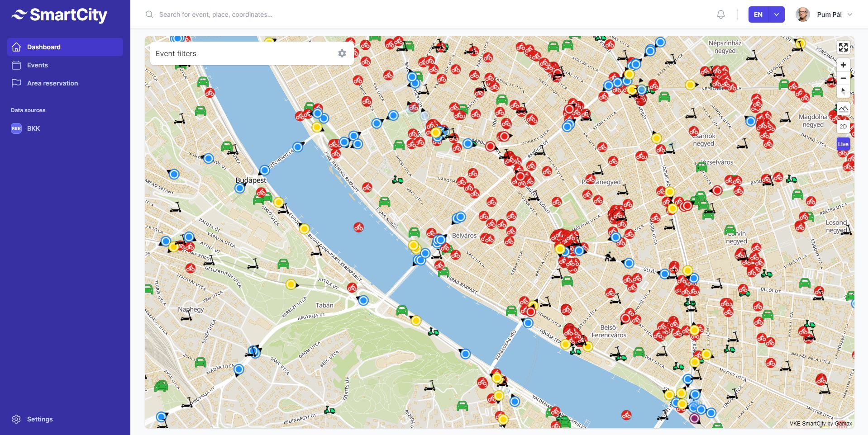The width and height of the screenshot is (868, 435).
Task: Click the EN language button
Action: coord(758,14)
